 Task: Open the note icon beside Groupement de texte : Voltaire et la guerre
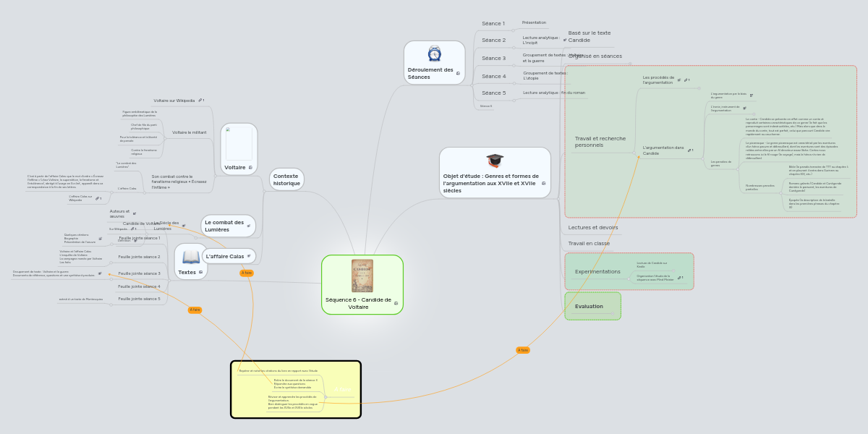(100, 274)
